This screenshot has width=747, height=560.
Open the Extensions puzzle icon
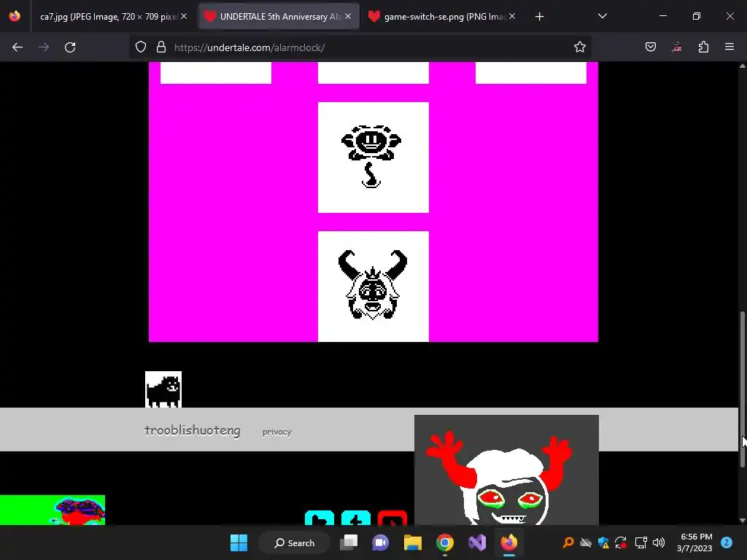point(703,47)
